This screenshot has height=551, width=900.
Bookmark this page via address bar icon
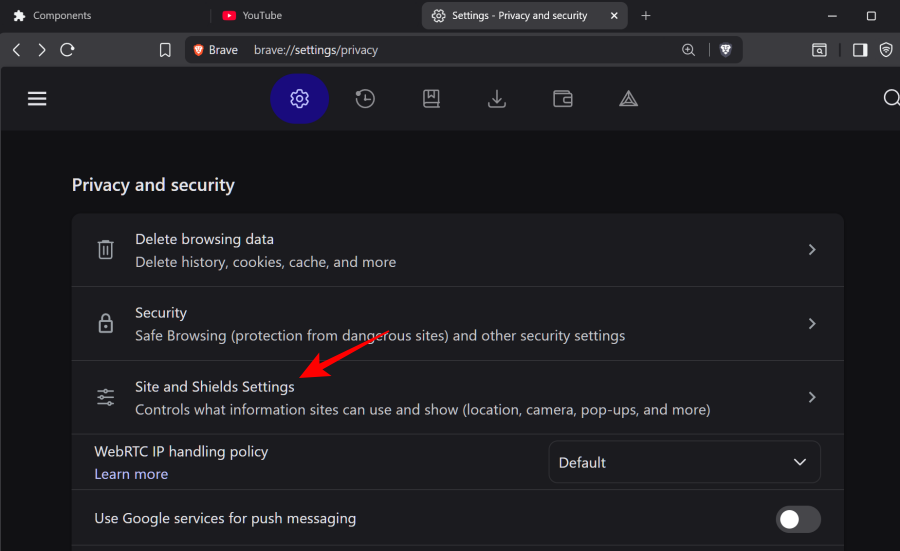coord(165,50)
